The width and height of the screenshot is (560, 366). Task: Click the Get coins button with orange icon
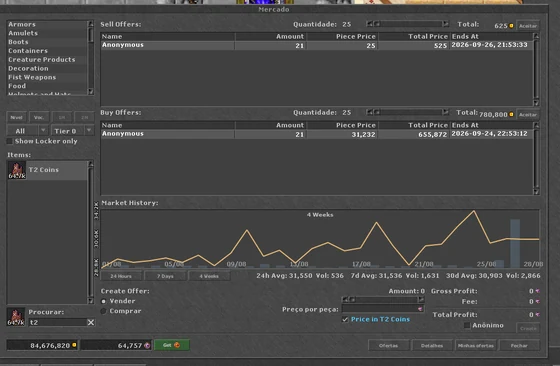coord(172,345)
